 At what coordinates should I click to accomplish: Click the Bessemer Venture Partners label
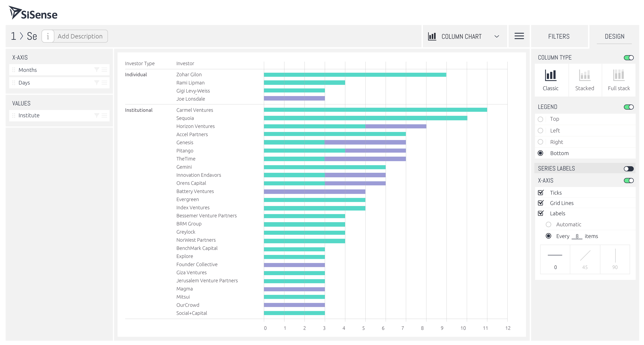[x=207, y=216]
